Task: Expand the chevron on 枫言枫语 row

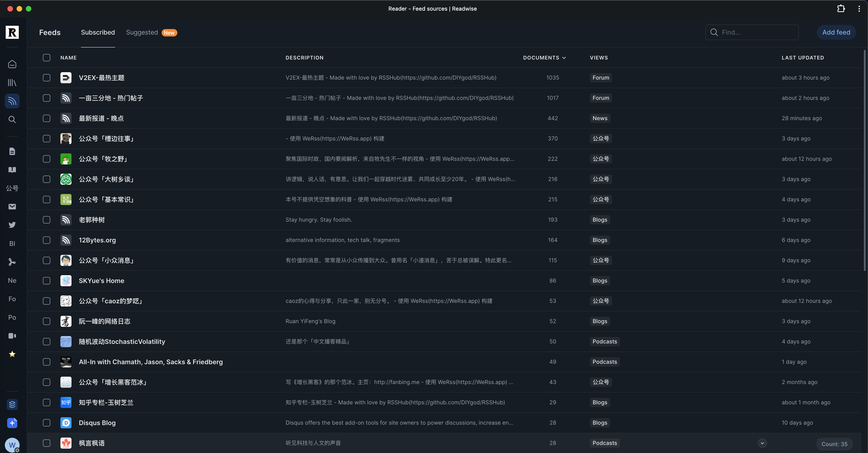Action: (762, 443)
